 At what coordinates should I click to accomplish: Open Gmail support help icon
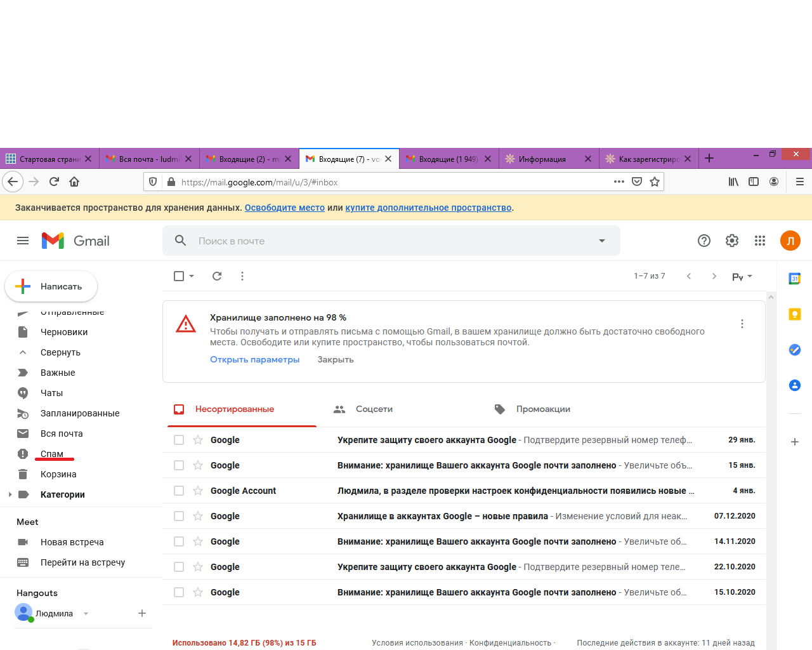pos(704,241)
